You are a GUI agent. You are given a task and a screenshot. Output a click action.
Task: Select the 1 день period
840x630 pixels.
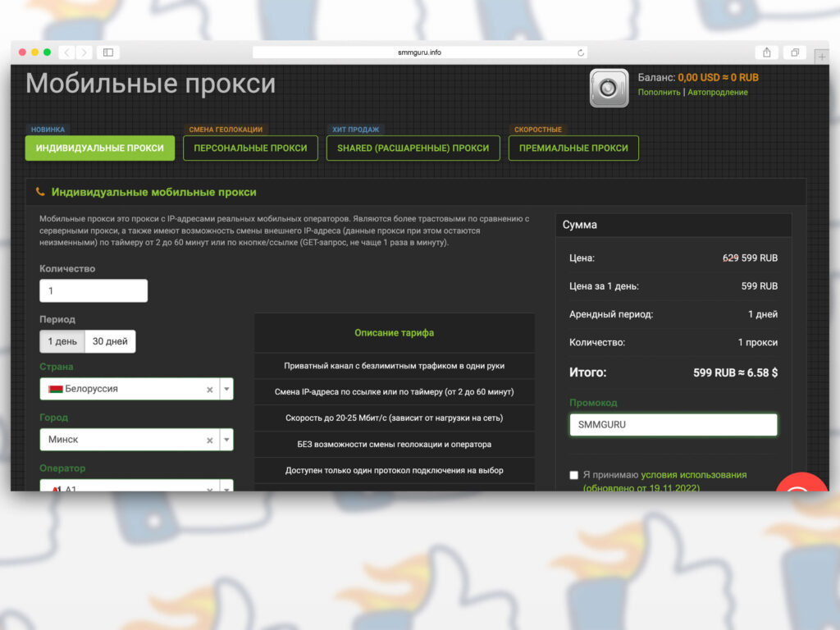pyautogui.click(x=62, y=341)
